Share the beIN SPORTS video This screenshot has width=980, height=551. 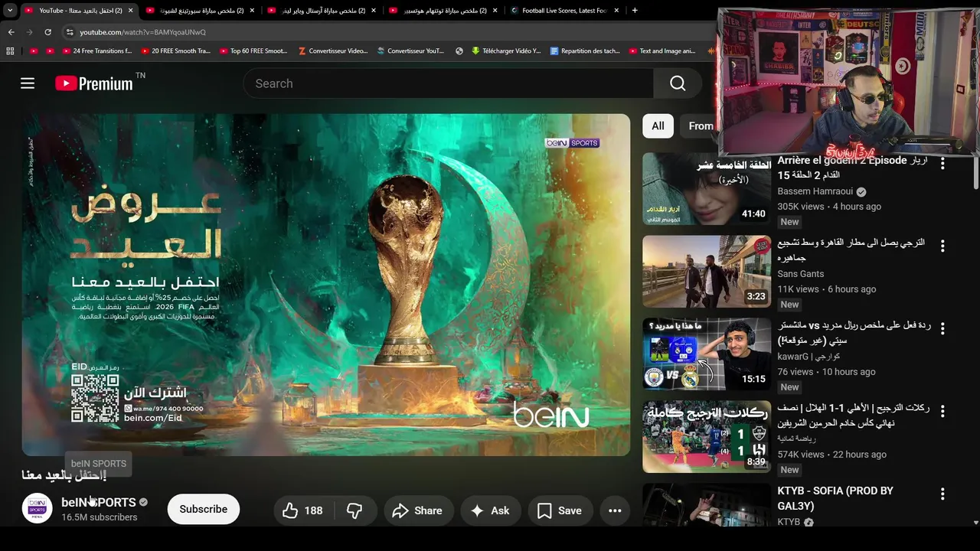pyautogui.click(x=417, y=510)
